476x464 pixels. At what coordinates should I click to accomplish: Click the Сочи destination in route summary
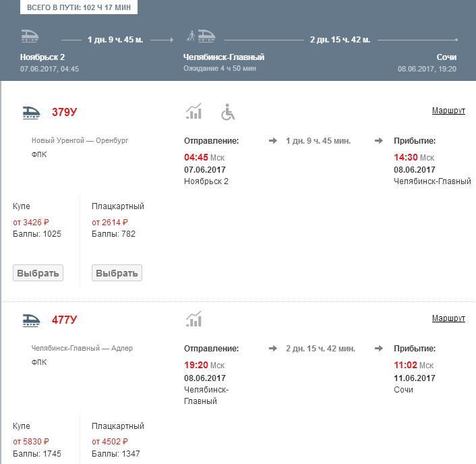coord(446,57)
